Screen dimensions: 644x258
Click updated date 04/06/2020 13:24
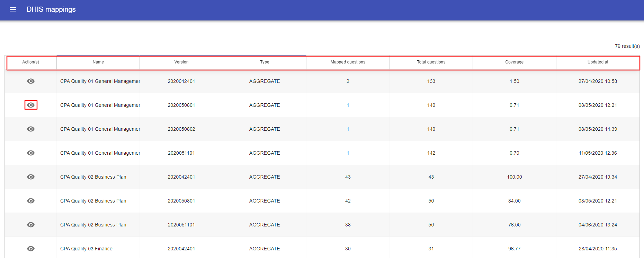[598, 225]
